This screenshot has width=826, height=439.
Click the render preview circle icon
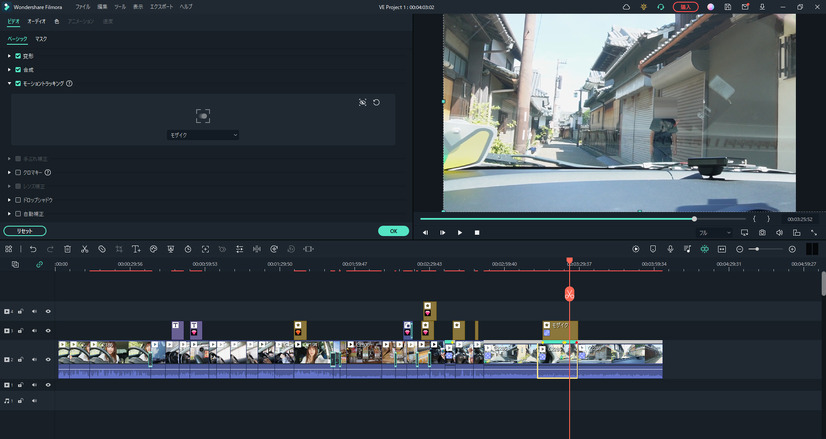coord(636,249)
